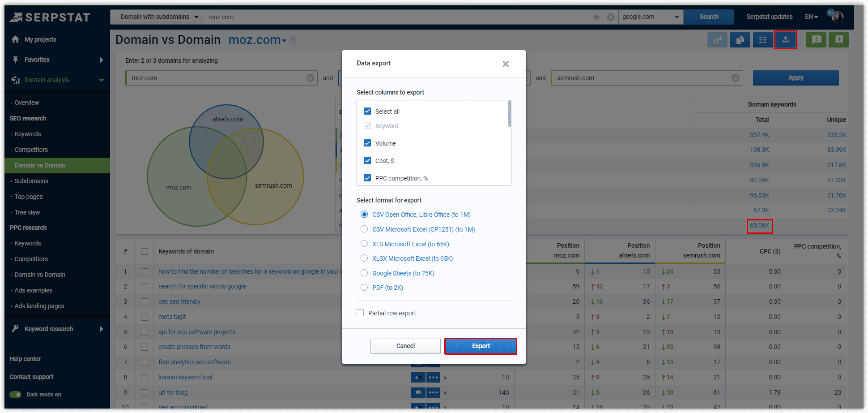Open My projects home icon
The width and height of the screenshot is (868, 413).
coord(15,39)
